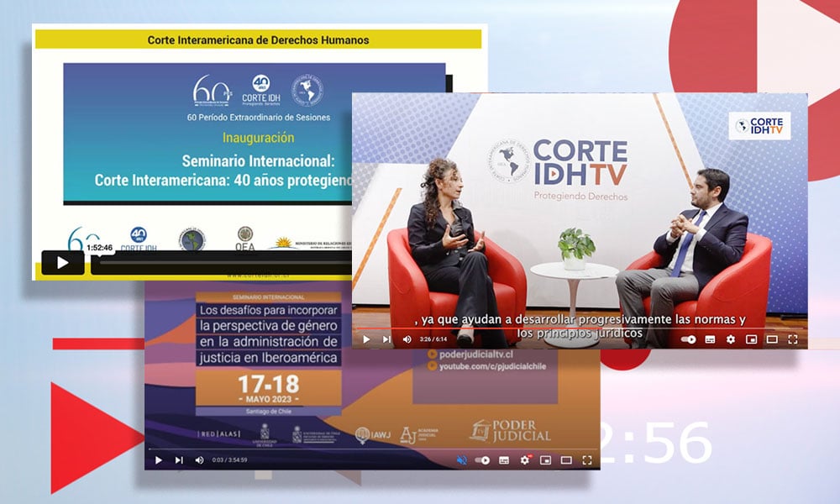This screenshot has width=840, height=504.
Task: Toggle autoplay in Corte IDH TV player
Action: click(x=689, y=339)
